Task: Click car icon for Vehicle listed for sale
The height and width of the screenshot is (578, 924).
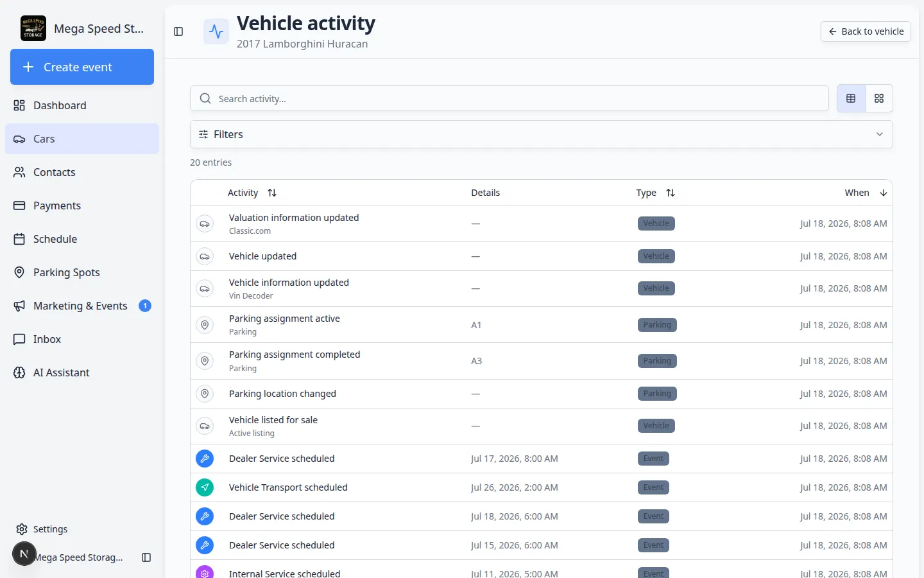Action: tap(205, 426)
